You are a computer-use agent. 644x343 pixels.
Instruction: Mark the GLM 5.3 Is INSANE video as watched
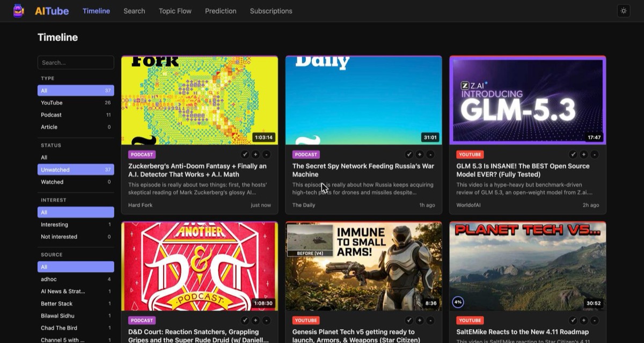(573, 155)
